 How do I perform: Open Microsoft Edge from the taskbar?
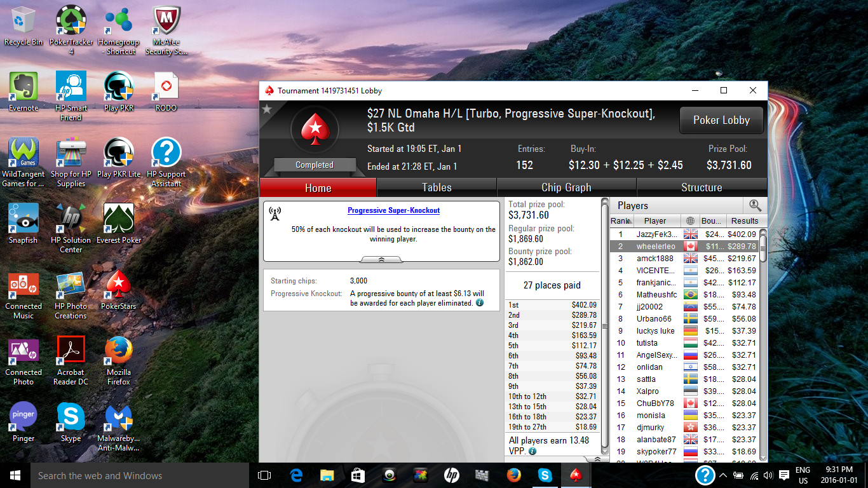pos(295,475)
